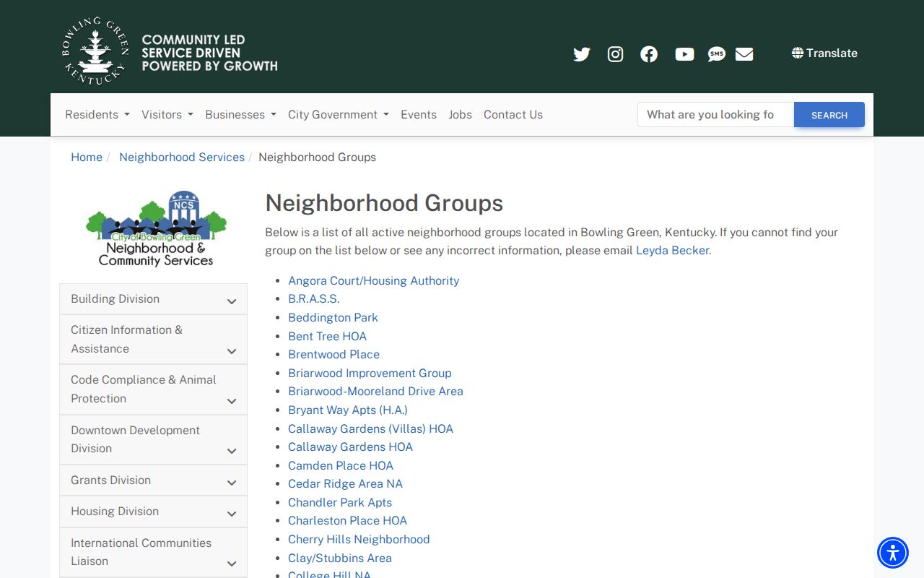Open the YouTube social icon

tap(684, 54)
